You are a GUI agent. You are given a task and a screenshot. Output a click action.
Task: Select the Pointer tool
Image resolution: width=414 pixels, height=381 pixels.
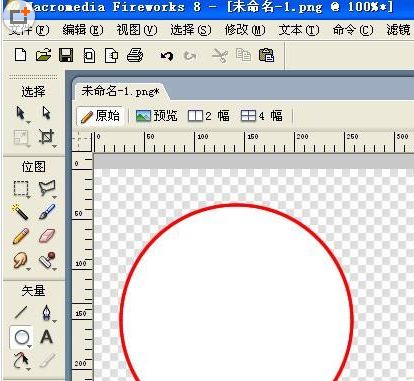click(21, 114)
